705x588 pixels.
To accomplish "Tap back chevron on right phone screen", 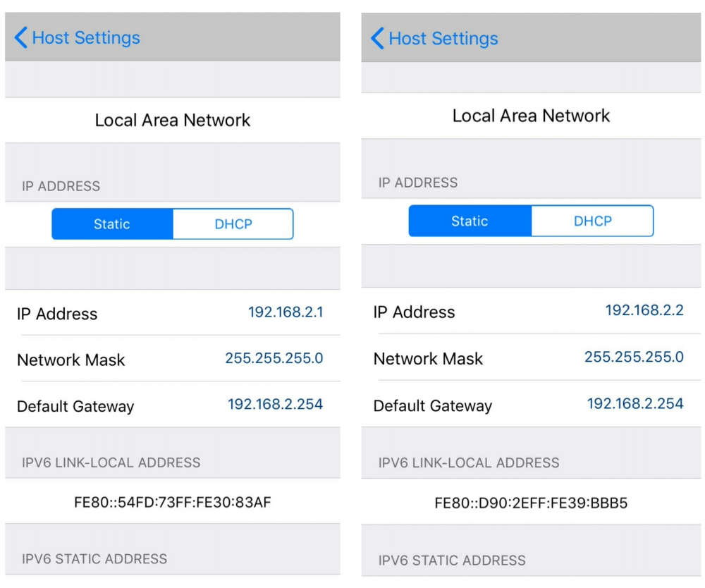I will coord(378,39).
